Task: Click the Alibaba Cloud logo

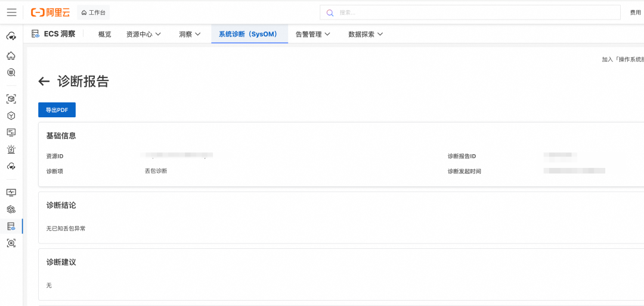Action: pos(50,13)
